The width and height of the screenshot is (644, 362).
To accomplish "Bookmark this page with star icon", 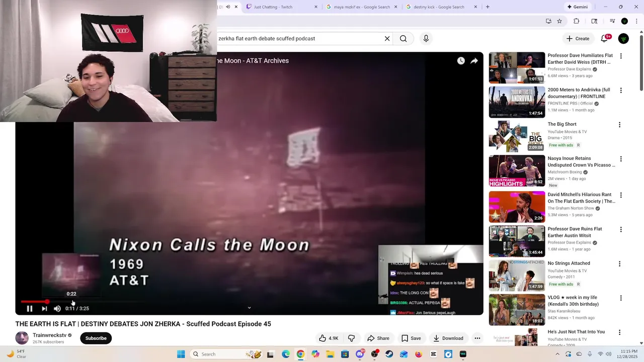I will [559, 21].
